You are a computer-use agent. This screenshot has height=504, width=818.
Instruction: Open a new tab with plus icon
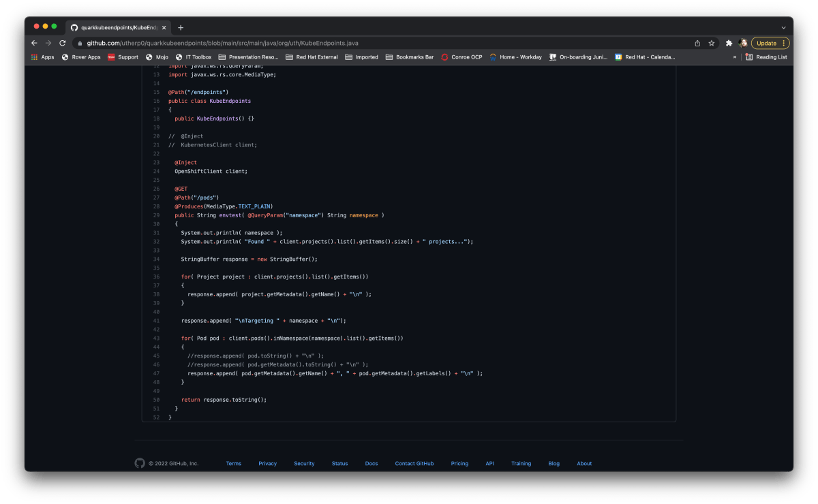click(x=181, y=27)
